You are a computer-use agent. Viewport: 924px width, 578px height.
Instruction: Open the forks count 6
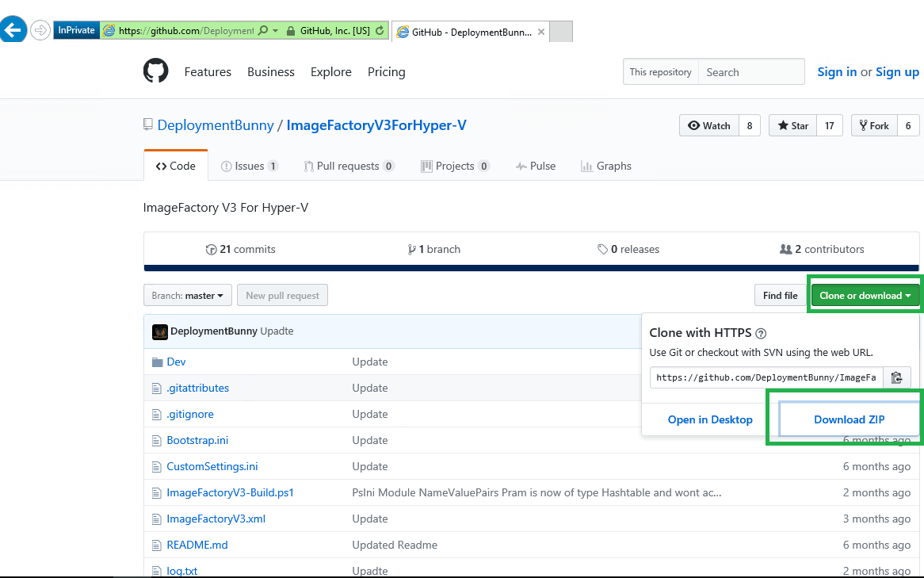pos(908,125)
